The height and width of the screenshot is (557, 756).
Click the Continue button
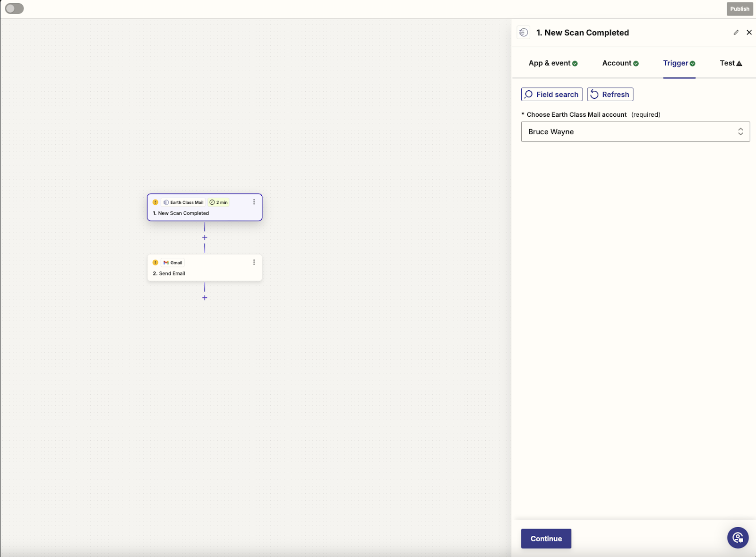(546, 539)
